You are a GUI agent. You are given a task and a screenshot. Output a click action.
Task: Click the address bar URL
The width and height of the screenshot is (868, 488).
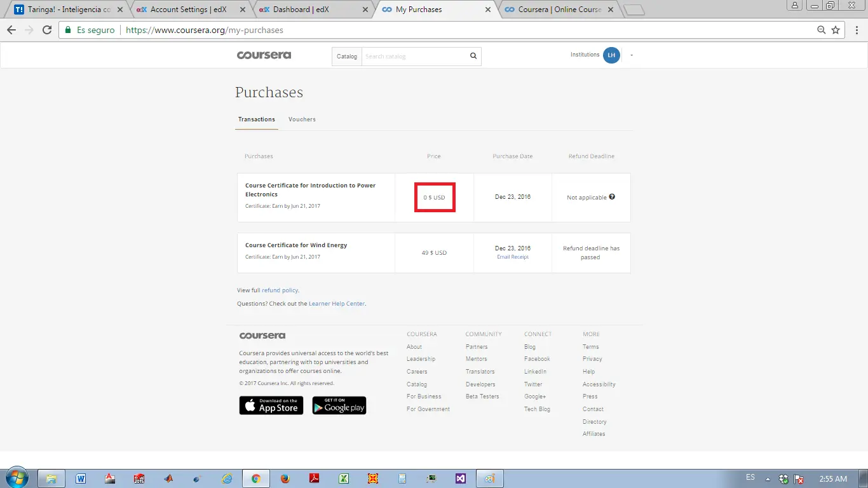[205, 30]
